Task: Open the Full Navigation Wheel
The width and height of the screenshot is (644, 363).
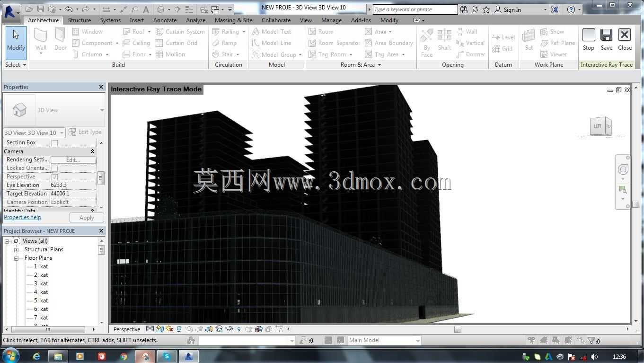Action: tap(623, 169)
